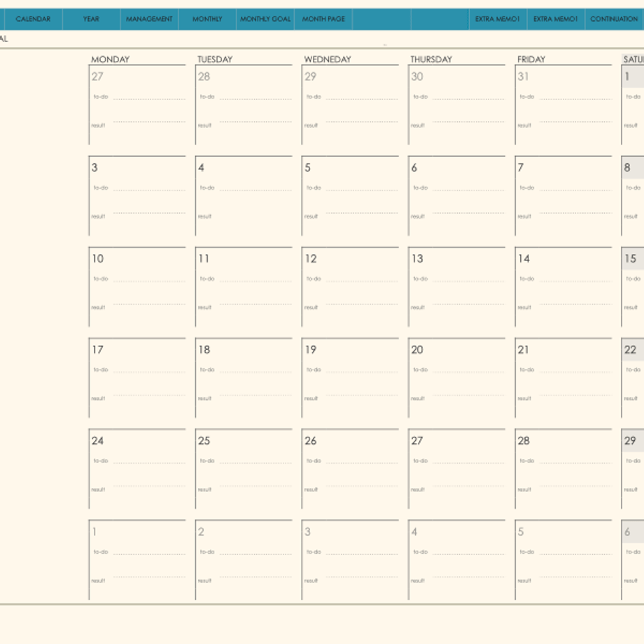Click the THURSDAY column header
The width and height of the screenshot is (644, 644).
(431, 59)
